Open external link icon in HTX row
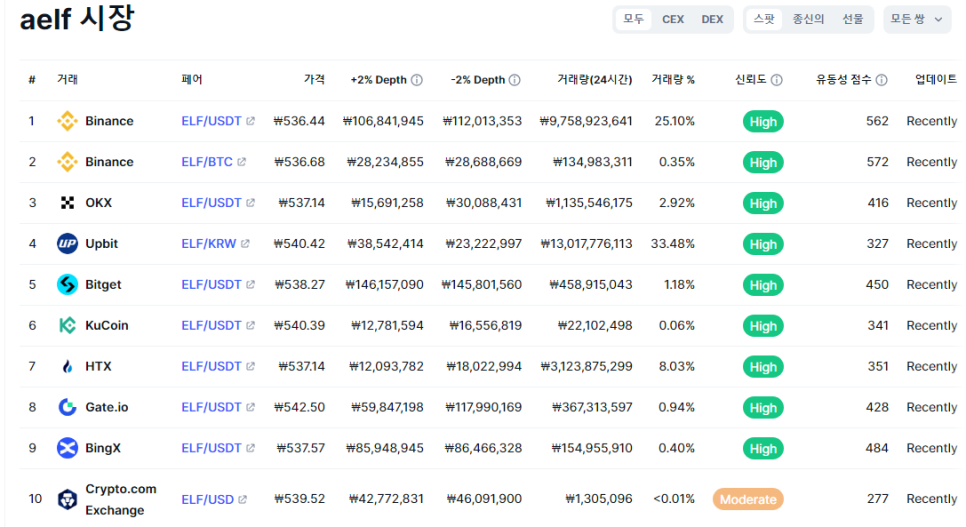 point(250,367)
